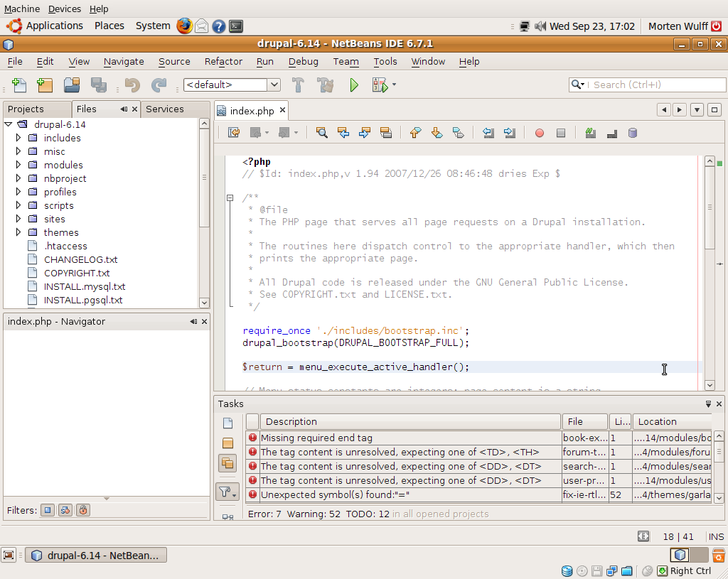Click the Shift Line Right icon
The width and height of the screenshot is (728, 579).
tap(509, 133)
